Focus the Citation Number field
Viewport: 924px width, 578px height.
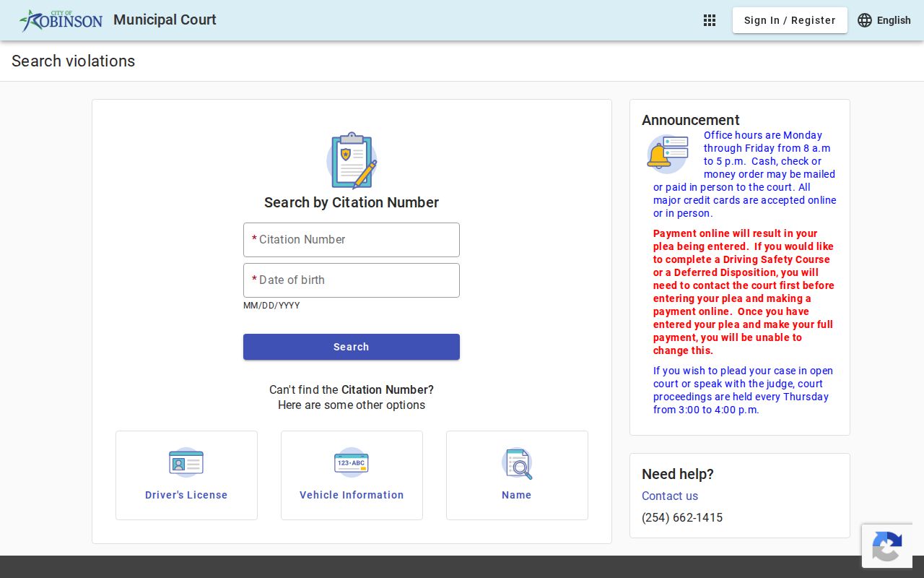coord(352,240)
